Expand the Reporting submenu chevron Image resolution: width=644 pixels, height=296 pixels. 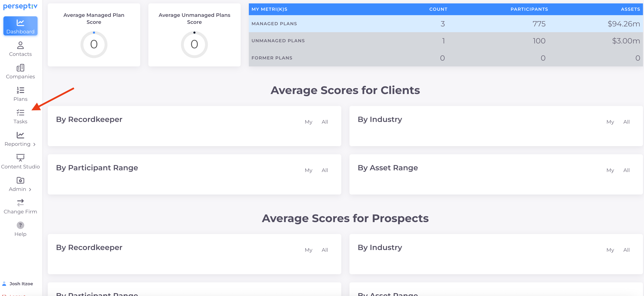pyautogui.click(x=34, y=144)
